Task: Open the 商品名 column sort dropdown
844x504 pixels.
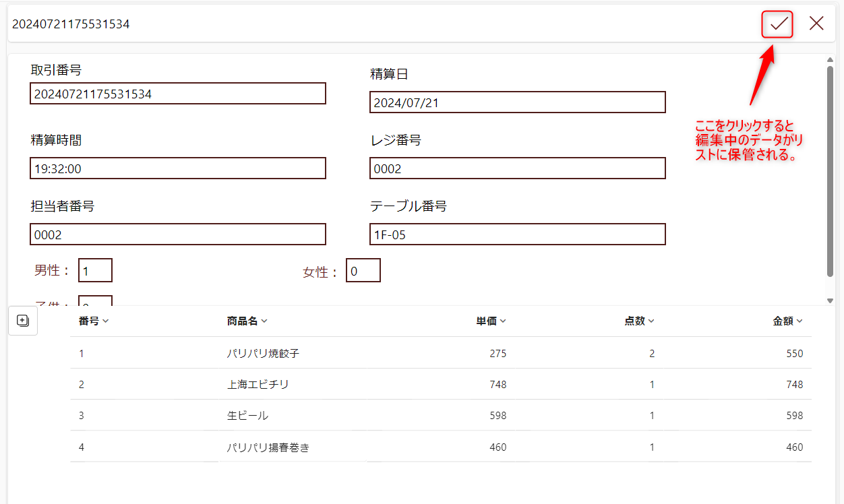Action: 264,321
